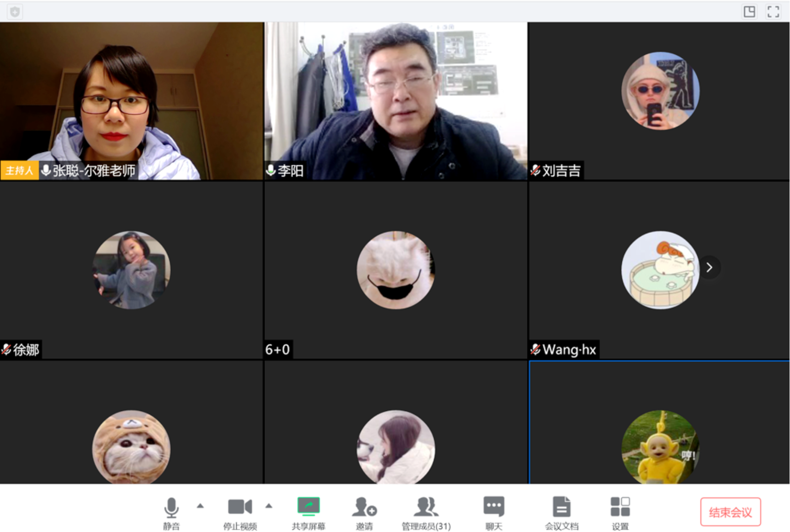Open the 邀请 invite icon

pos(364,513)
